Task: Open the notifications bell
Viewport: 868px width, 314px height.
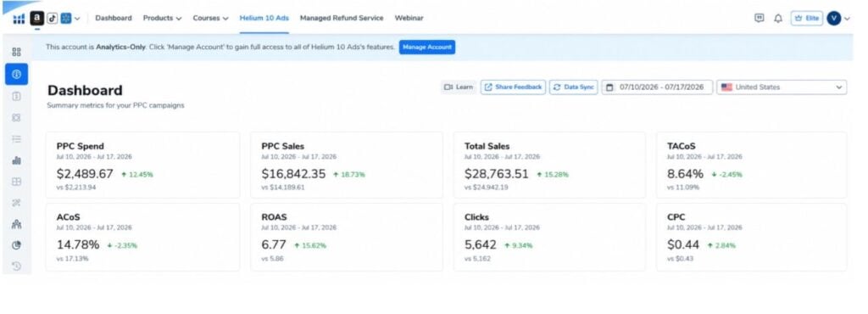Action: pyautogui.click(x=778, y=19)
